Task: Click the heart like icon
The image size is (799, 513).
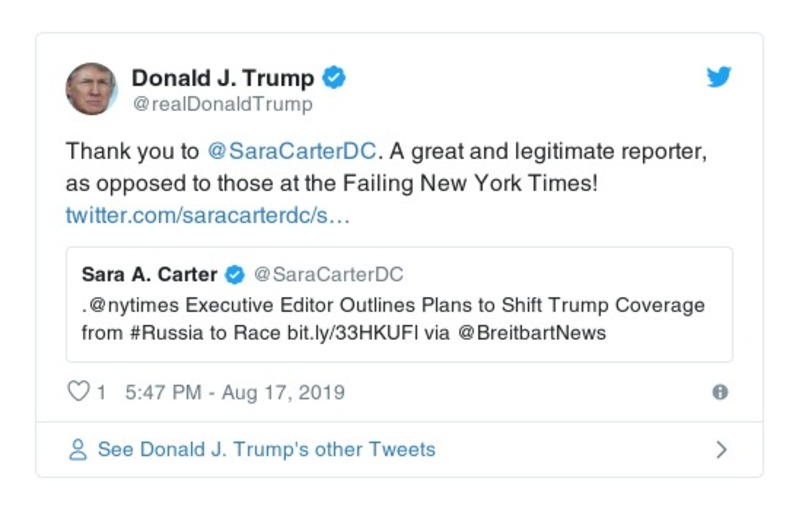Action: pos(78,392)
